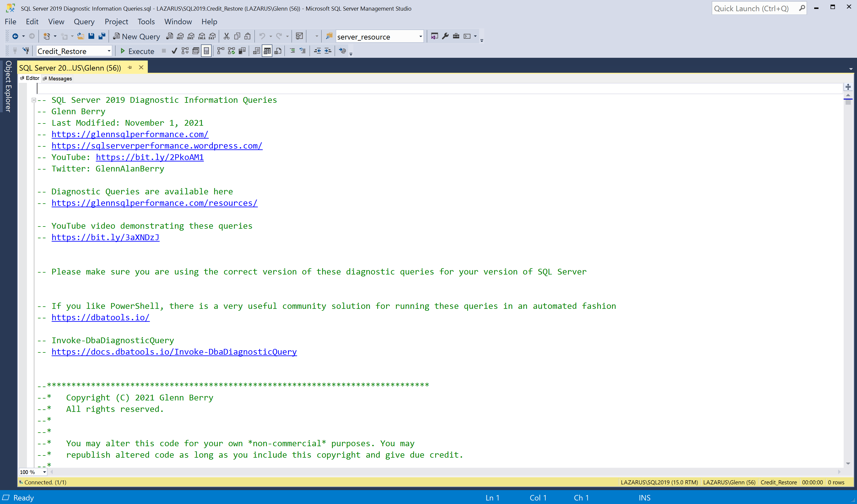Display Estimated Execution Plan icon
This screenshot has width=857, height=504.
point(185,51)
